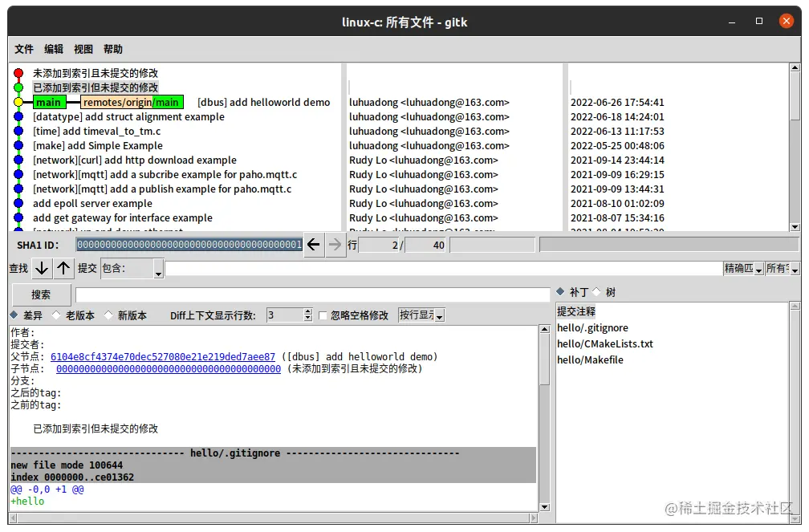Click the 搜索 button

pyautogui.click(x=41, y=294)
